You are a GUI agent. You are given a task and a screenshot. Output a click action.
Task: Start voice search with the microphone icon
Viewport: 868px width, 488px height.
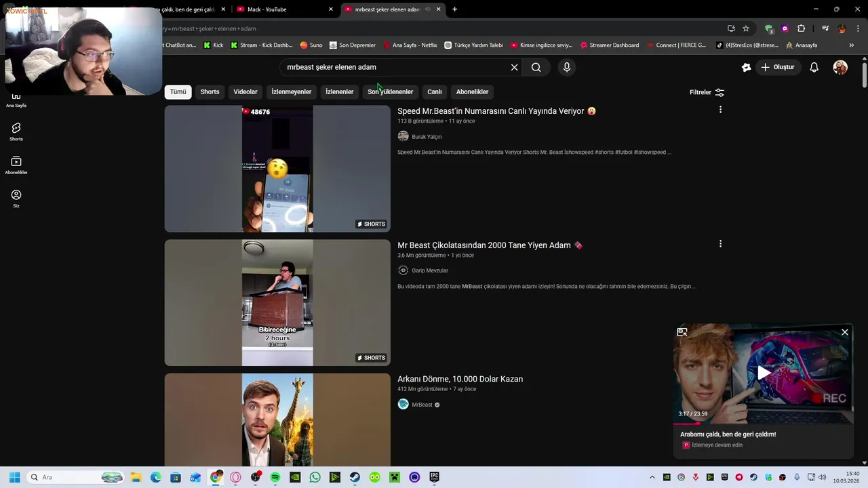coord(567,67)
